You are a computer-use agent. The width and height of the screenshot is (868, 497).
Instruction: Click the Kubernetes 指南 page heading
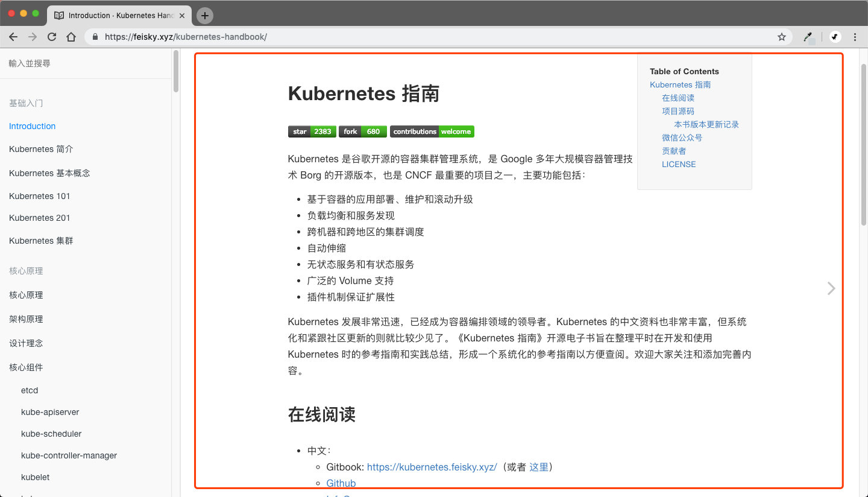click(363, 93)
